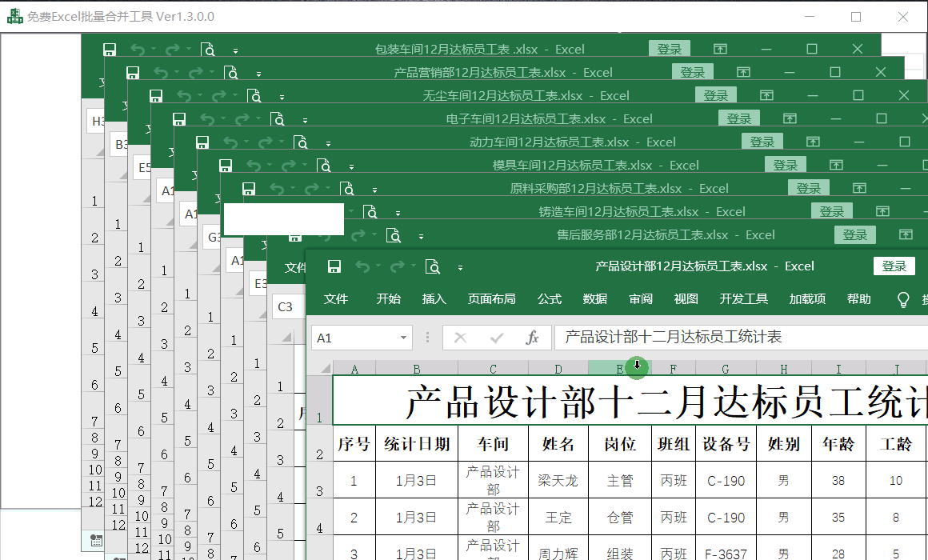928x560 pixels.
Task: Select column B header
Action: click(417, 368)
